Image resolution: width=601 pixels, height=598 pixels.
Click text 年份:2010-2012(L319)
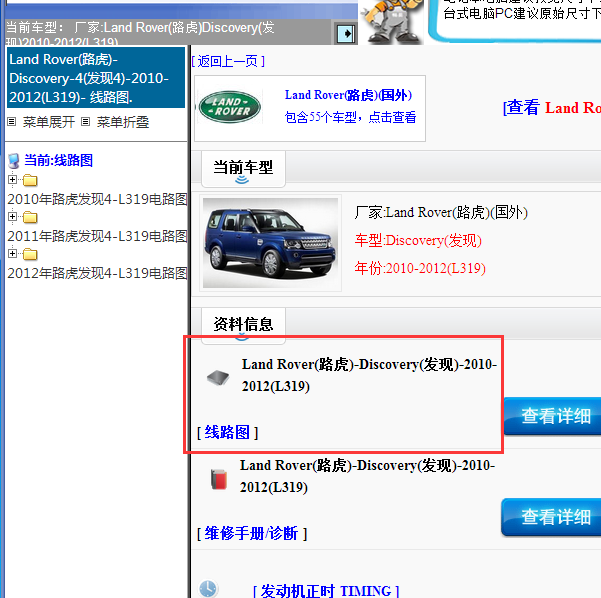(420, 268)
